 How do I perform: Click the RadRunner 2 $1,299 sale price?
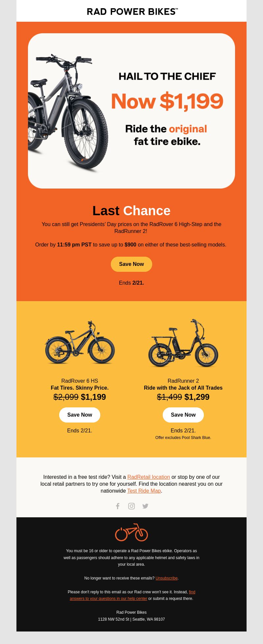[x=197, y=397]
